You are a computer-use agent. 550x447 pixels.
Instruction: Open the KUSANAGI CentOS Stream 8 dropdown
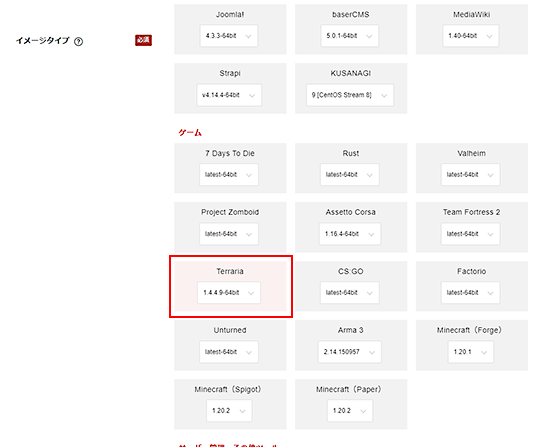[x=350, y=95]
